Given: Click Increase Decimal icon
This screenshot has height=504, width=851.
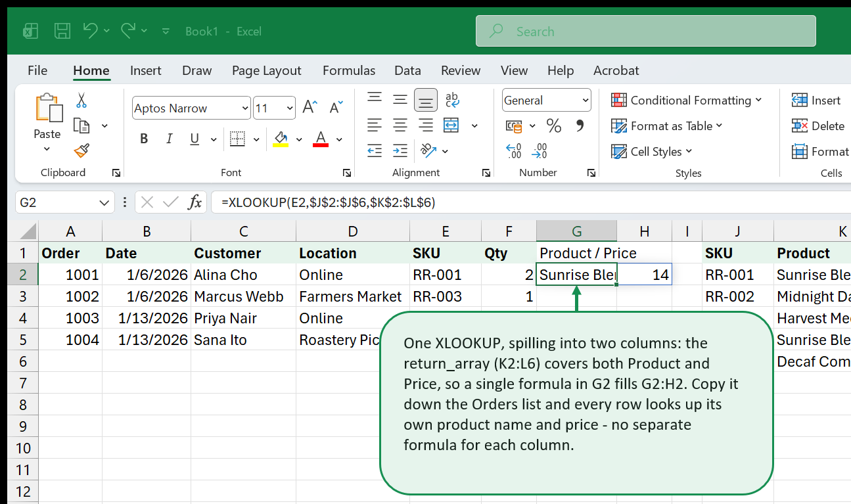Looking at the screenshot, I should tap(514, 151).
